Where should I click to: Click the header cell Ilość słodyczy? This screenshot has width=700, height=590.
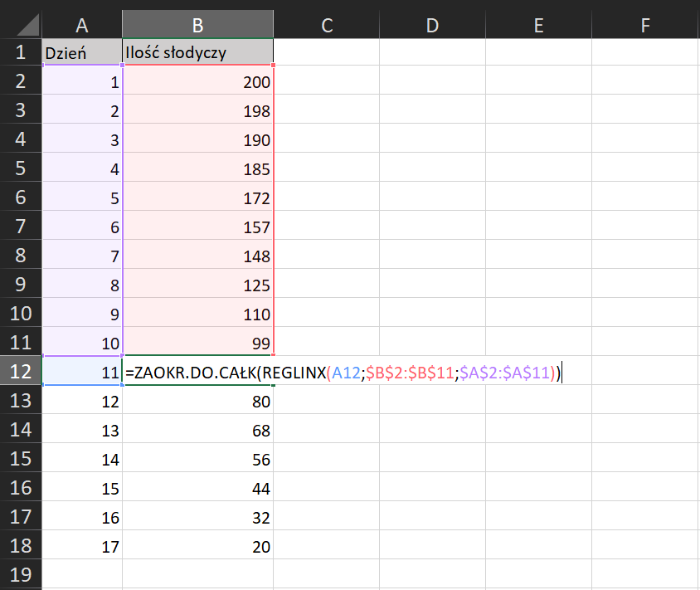click(197, 51)
